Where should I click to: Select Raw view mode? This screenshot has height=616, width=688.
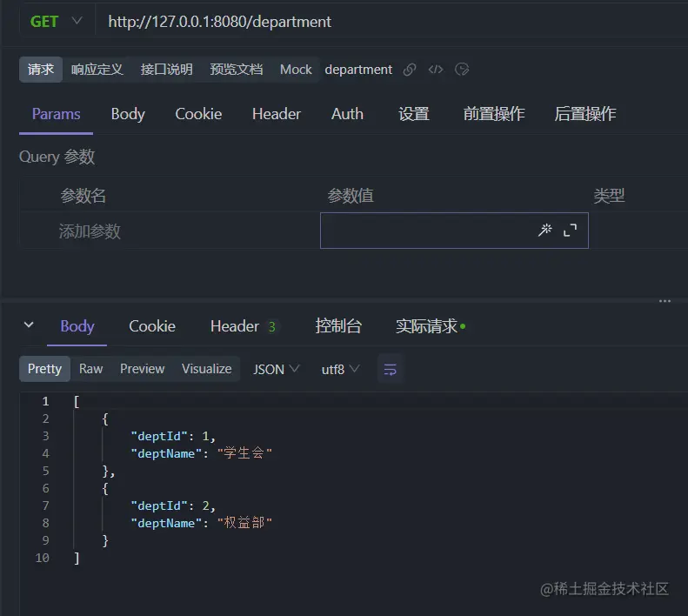pos(90,369)
